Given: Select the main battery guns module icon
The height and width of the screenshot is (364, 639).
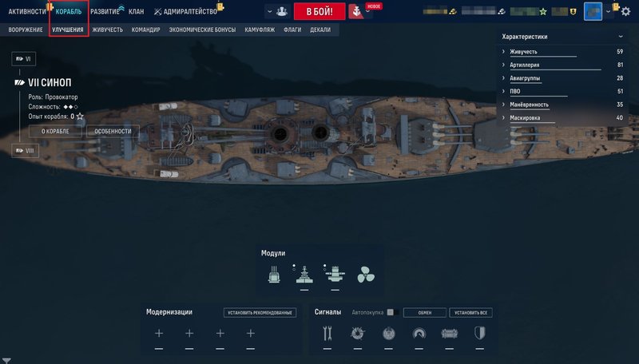Looking at the screenshot, I should pyautogui.click(x=274, y=275).
